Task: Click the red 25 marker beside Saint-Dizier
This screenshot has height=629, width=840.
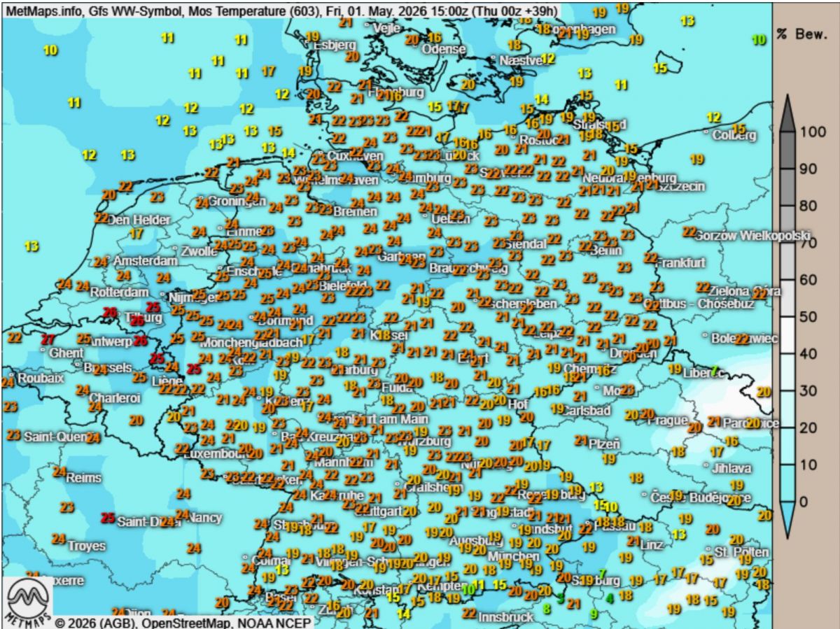Action: coord(108,518)
